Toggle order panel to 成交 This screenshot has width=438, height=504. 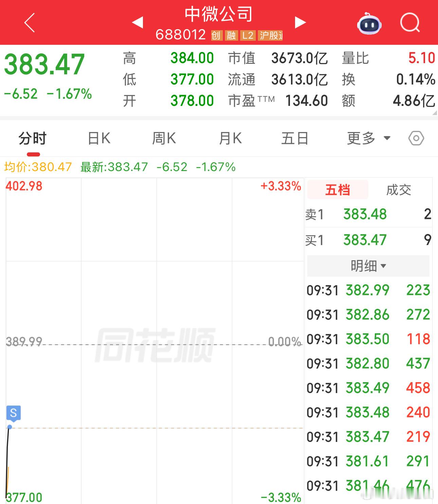[x=399, y=190]
